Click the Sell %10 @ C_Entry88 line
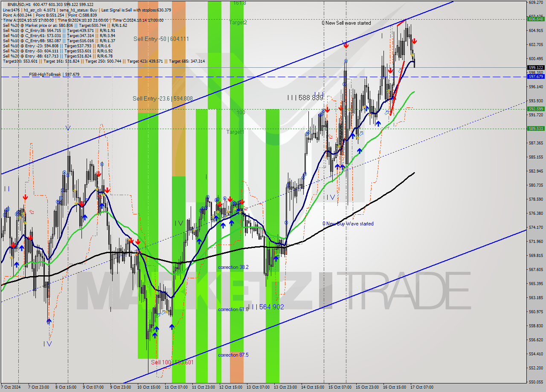 pos(59,40)
